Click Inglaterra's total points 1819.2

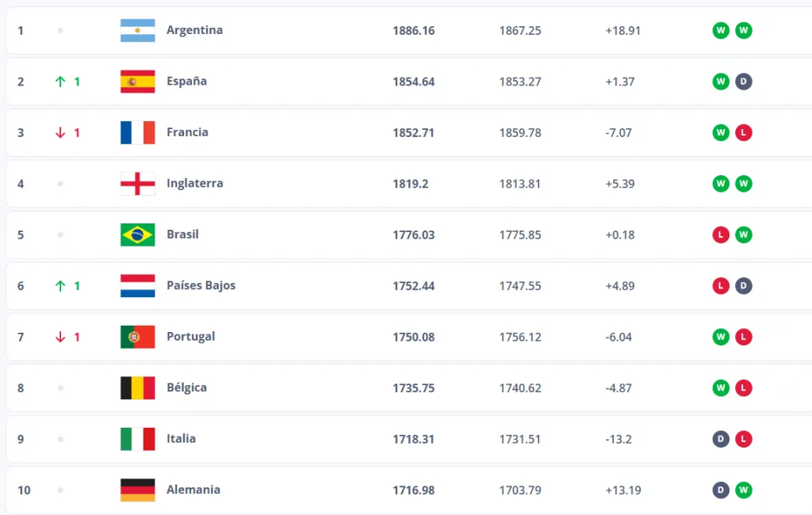pyautogui.click(x=412, y=184)
